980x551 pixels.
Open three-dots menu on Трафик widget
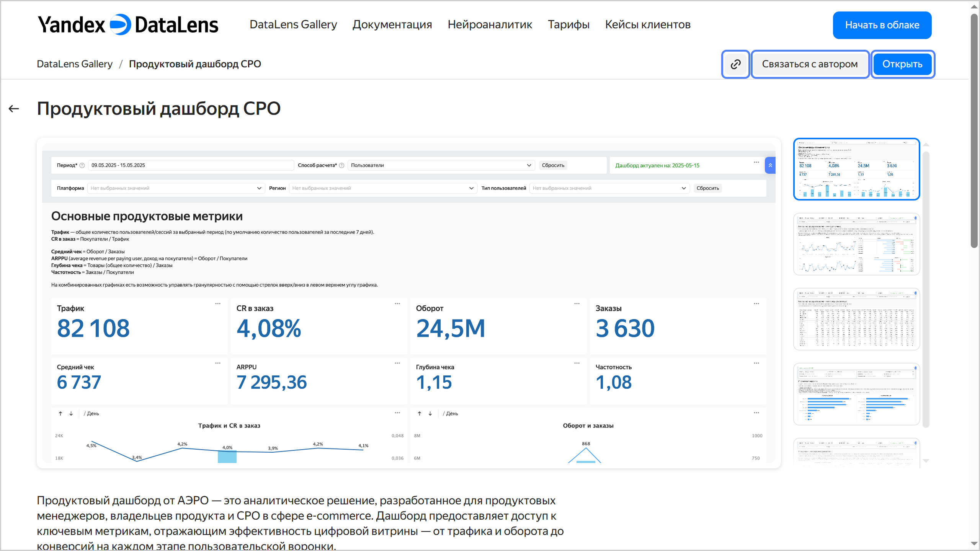pos(218,304)
